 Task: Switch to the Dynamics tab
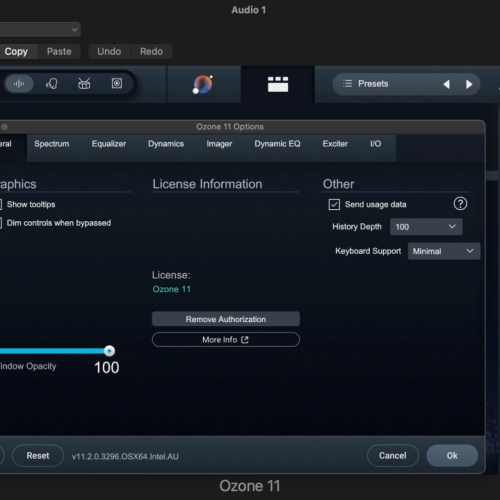(x=166, y=144)
